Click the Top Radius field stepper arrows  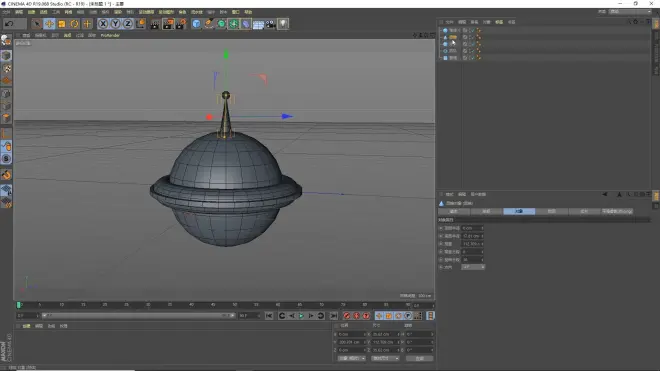click(482, 228)
